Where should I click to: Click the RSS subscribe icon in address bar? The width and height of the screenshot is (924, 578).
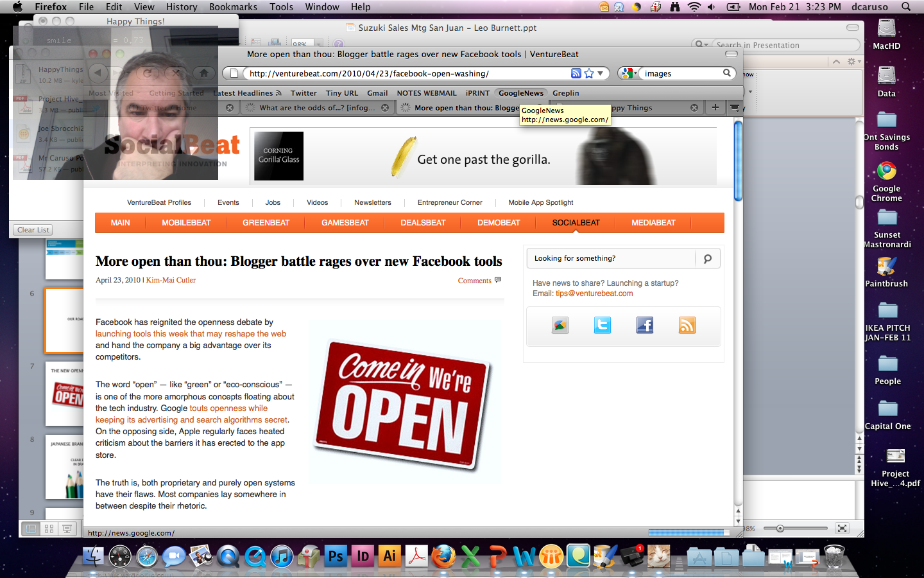576,73
